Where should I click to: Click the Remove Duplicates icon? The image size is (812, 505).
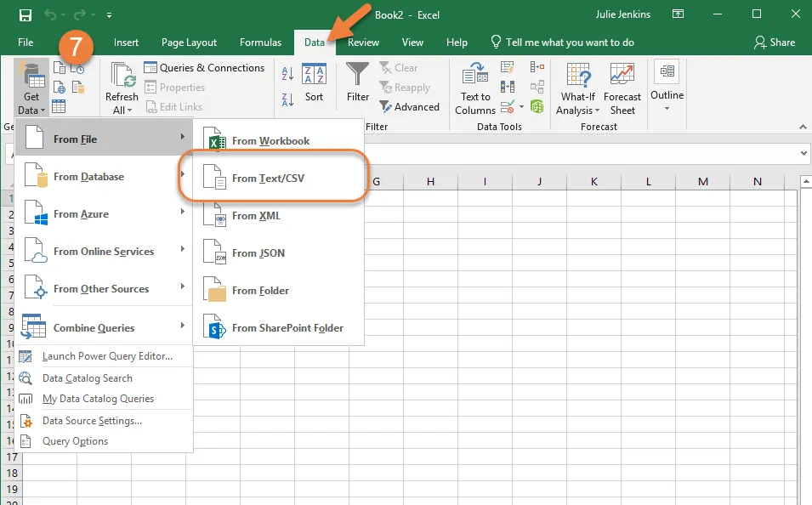click(508, 87)
